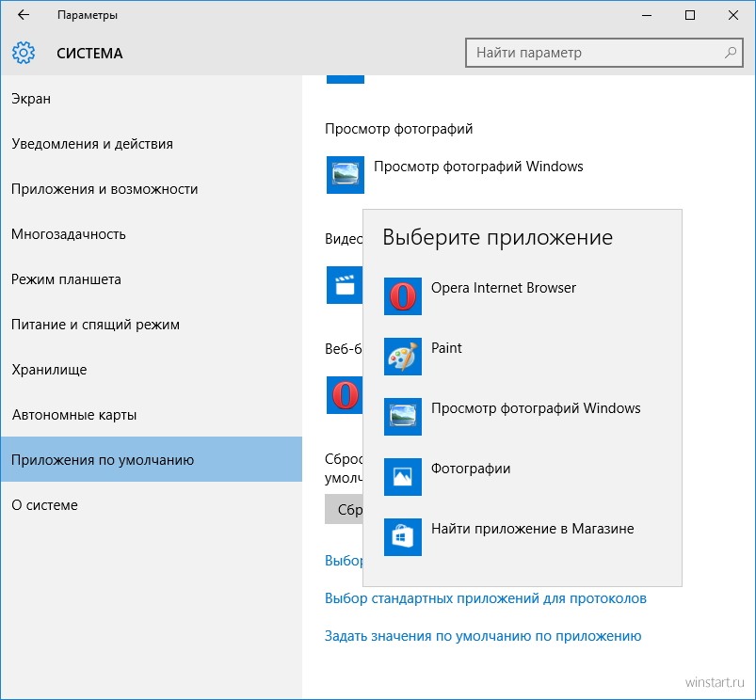756x700 pixels.
Task: Select 'Paint' label in app picker
Action: coord(446,348)
